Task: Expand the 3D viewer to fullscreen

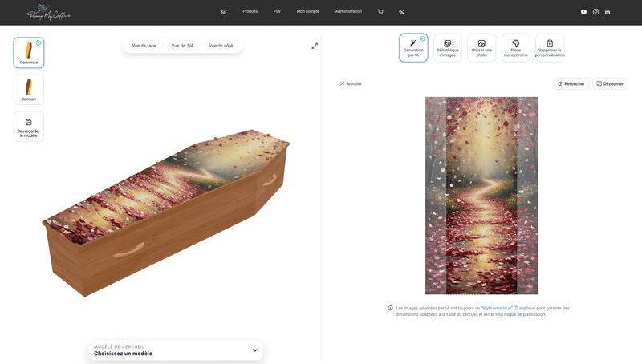Action: pos(315,47)
